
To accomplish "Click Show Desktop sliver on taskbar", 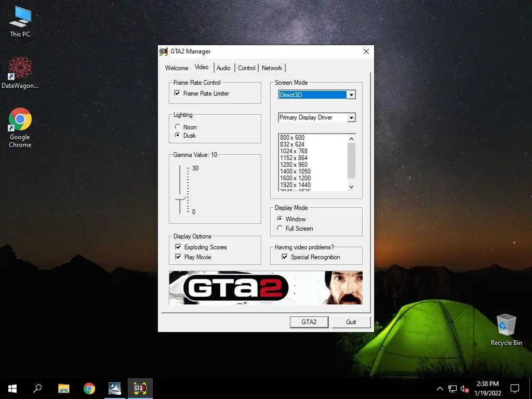I will (x=530, y=389).
